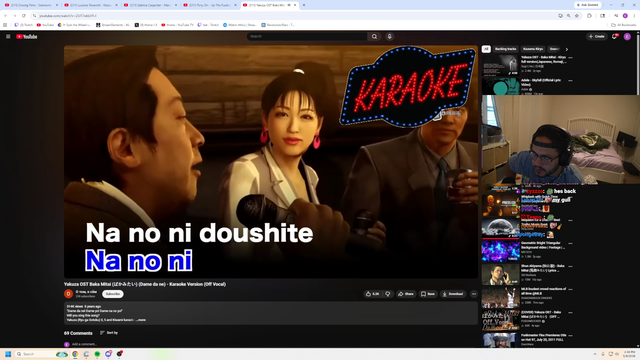Open the Windows Start menu

point(8,354)
